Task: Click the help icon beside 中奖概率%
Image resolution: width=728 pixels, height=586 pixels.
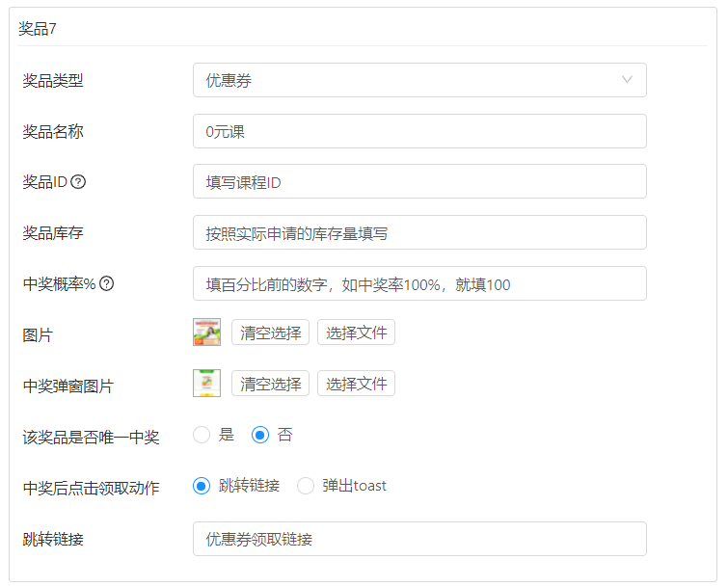Action: 107,284
